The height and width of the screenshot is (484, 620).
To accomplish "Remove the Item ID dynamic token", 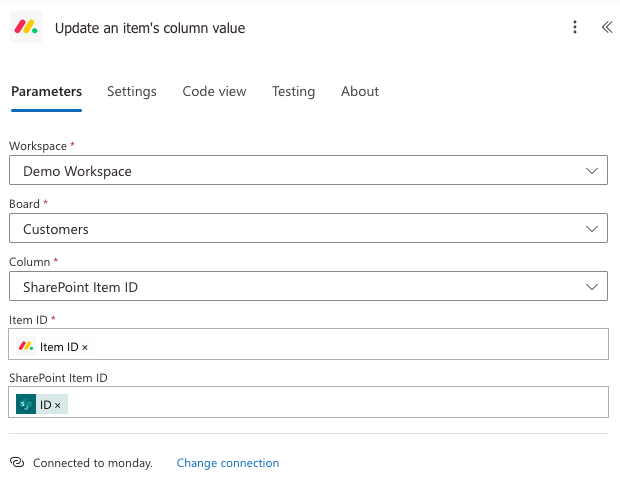I will 85,348.
